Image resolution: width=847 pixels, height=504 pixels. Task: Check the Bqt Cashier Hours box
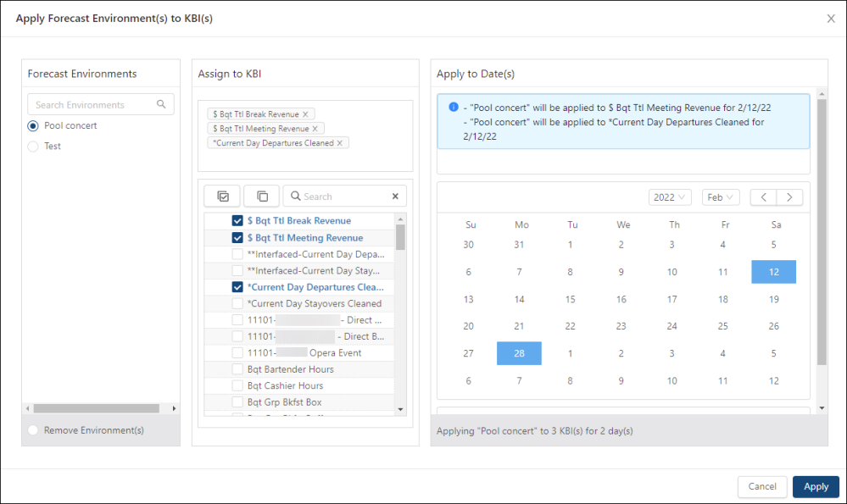[237, 385]
